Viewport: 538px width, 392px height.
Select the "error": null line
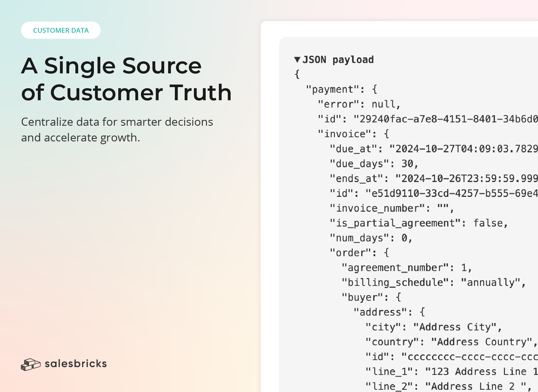pos(359,104)
